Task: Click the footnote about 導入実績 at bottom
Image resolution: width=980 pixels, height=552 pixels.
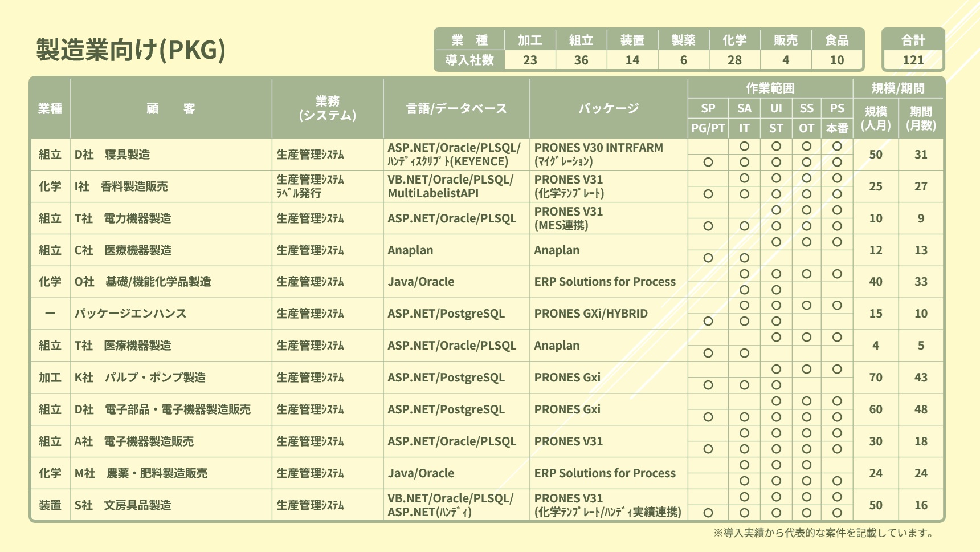Action: [823, 533]
